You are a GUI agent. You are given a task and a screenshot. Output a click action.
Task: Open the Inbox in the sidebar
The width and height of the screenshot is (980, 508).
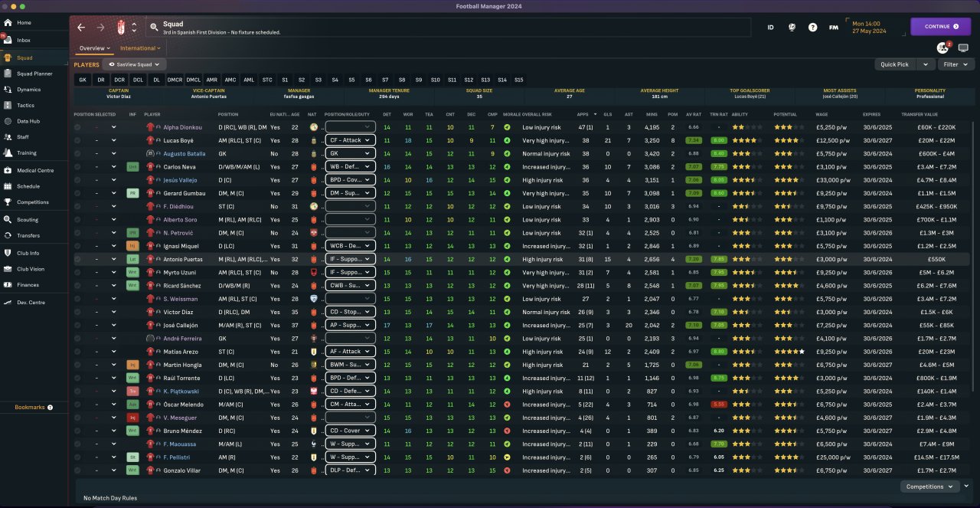(x=24, y=40)
